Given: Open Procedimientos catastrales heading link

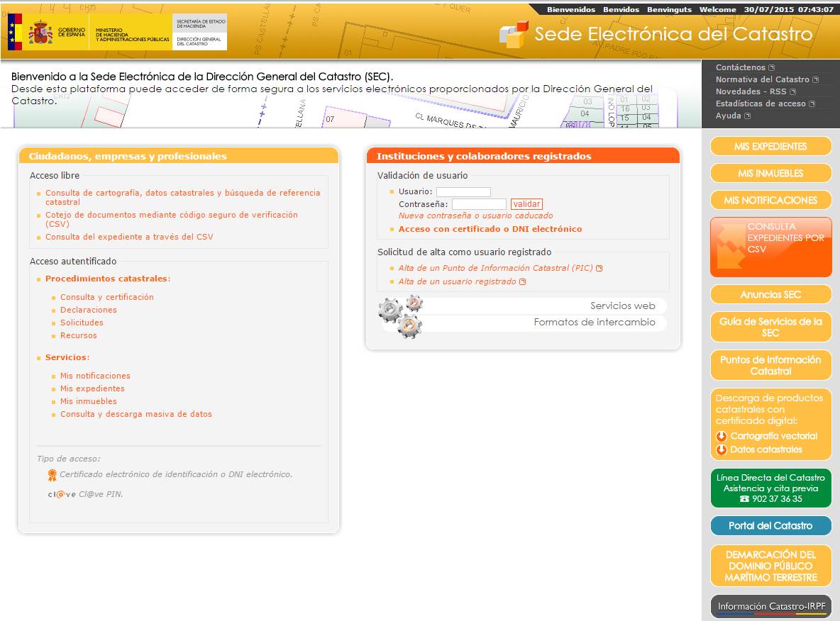Looking at the screenshot, I should (x=108, y=279).
